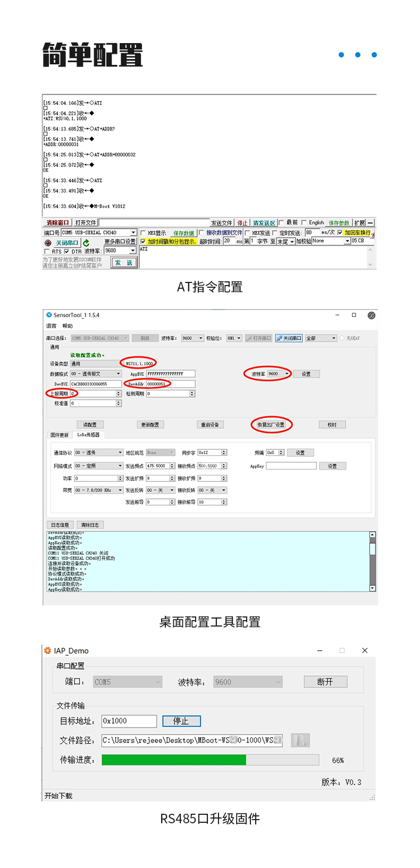Open the 端口号 COM5 port dropdown
The image size is (420, 868).
coord(99,233)
